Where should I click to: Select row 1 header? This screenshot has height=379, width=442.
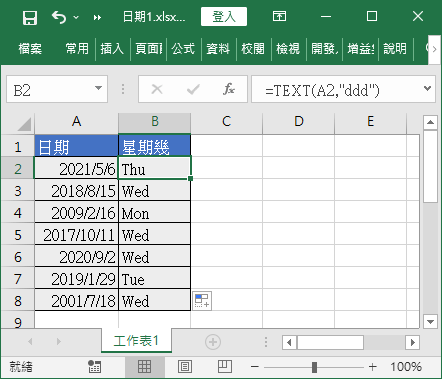coord(18,147)
